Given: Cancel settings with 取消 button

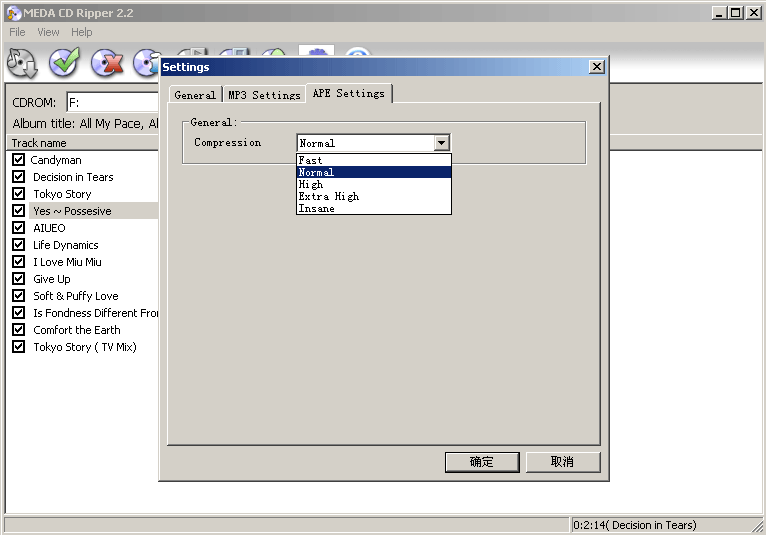Looking at the screenshot, I should click(563, 462).
